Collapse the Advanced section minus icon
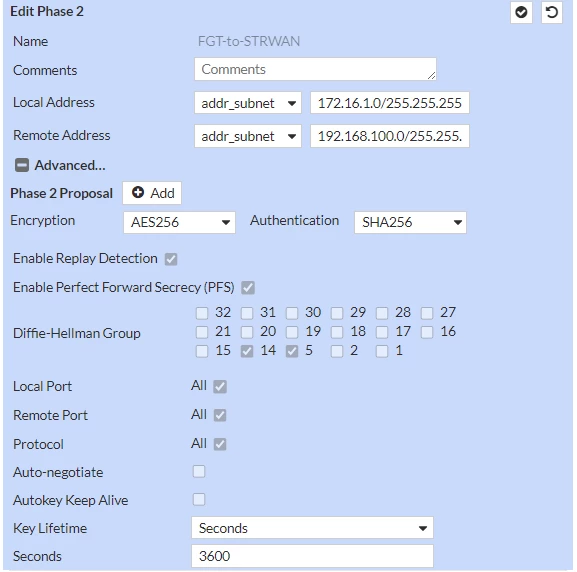 pyautogui.click(x=22, y=165)
